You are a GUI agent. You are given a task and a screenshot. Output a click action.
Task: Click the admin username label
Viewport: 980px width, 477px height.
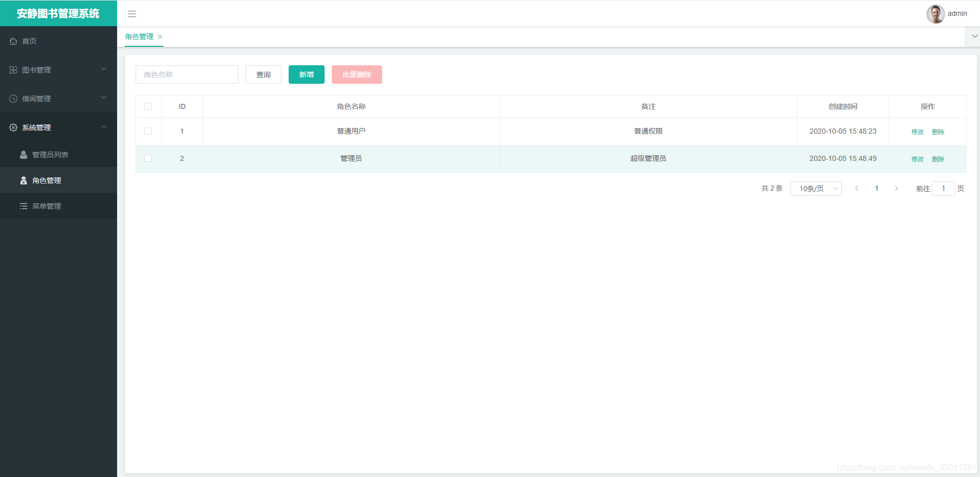(x=957, y=14)
